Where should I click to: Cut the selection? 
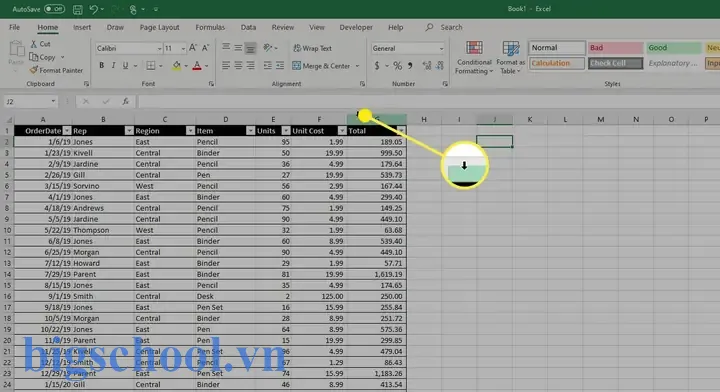(40, 44)
